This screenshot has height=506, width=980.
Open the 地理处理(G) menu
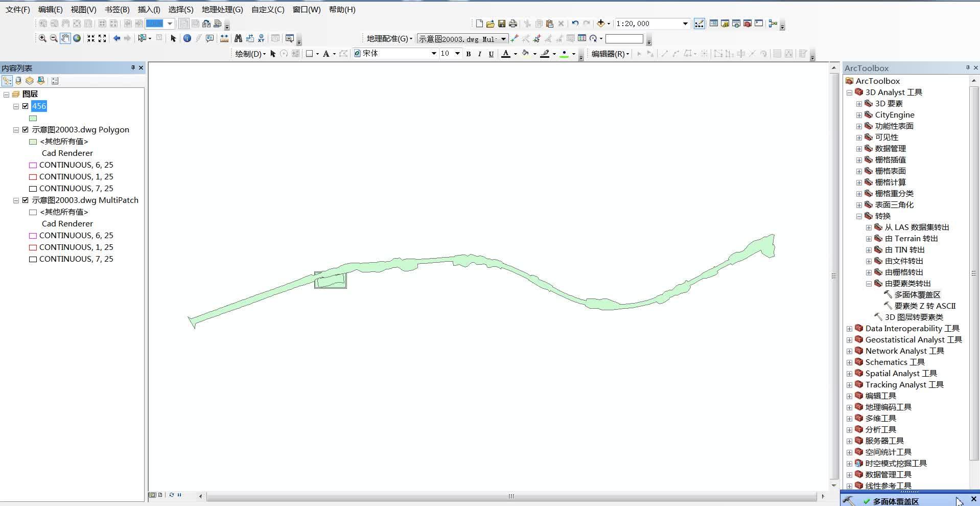coord(222,10)
